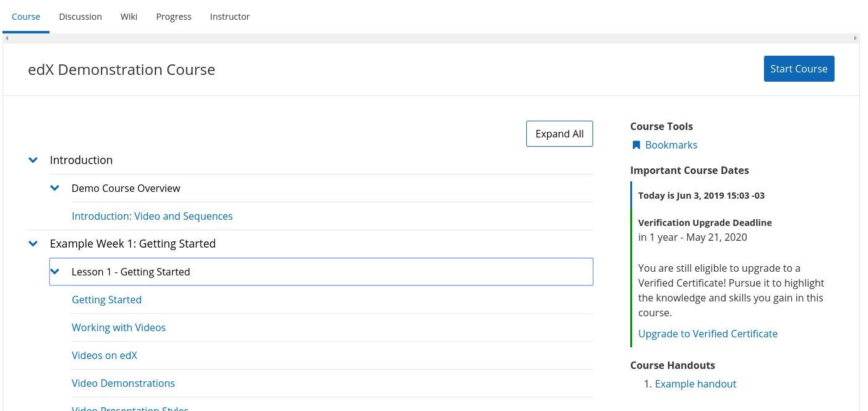This screenshot has height=411, width=868.
Task: Click the horizontal scrollbar's right arrow
Action: 856,38
